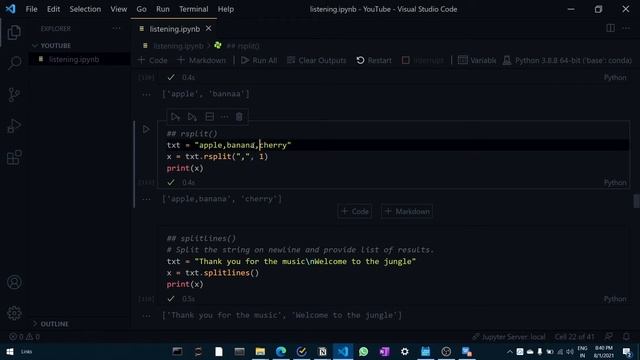Add a Markdown cell from notebook toolbar

[x=201, y=60]
